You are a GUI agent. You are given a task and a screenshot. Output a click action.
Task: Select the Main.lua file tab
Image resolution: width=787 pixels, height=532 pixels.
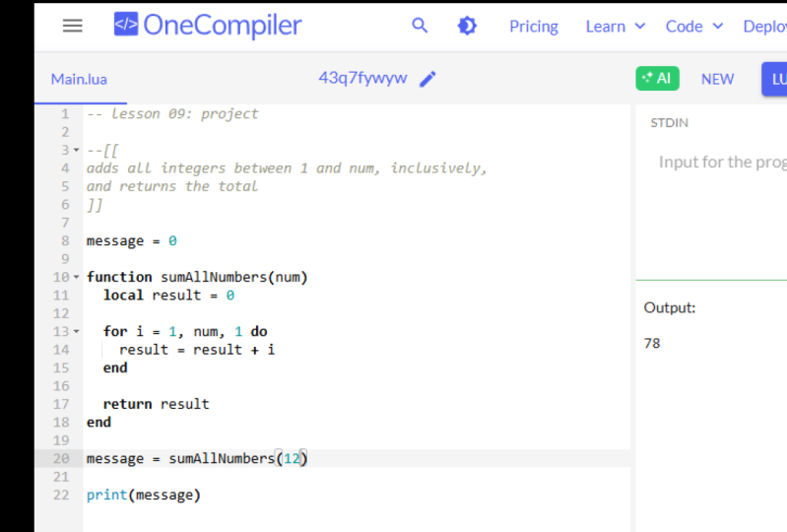[x=79, y=79]
